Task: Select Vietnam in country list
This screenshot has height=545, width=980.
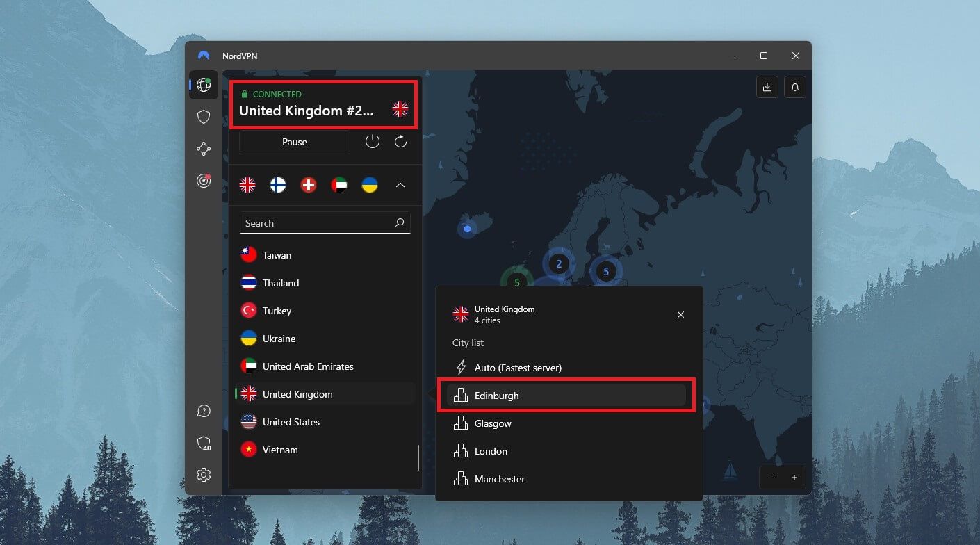Action: [x=325, y=450]
